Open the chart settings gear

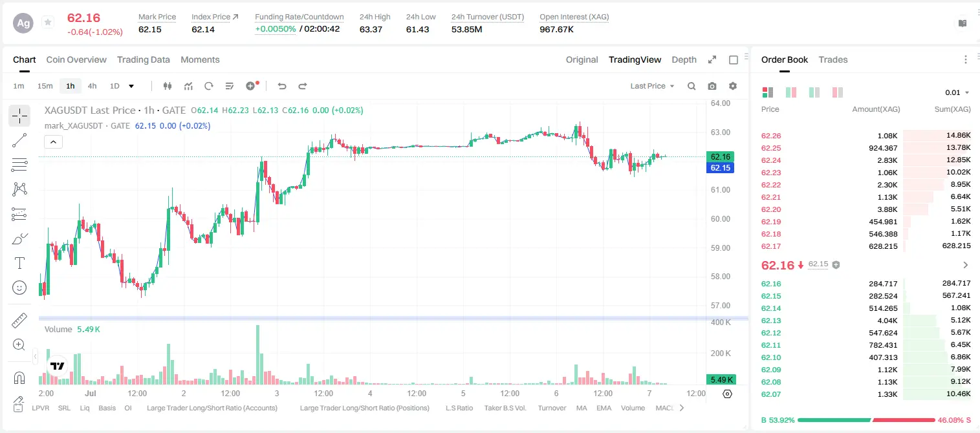(733, 86)
